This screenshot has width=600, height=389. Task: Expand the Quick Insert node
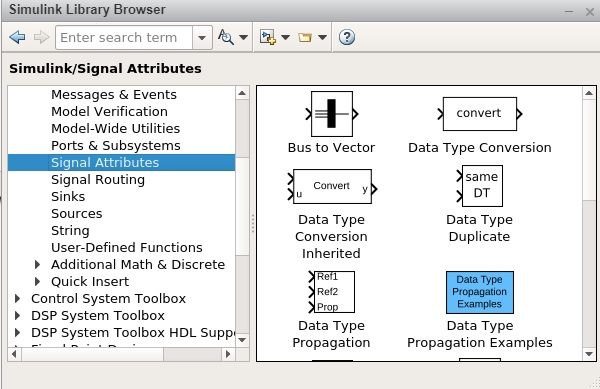(37, 282)
